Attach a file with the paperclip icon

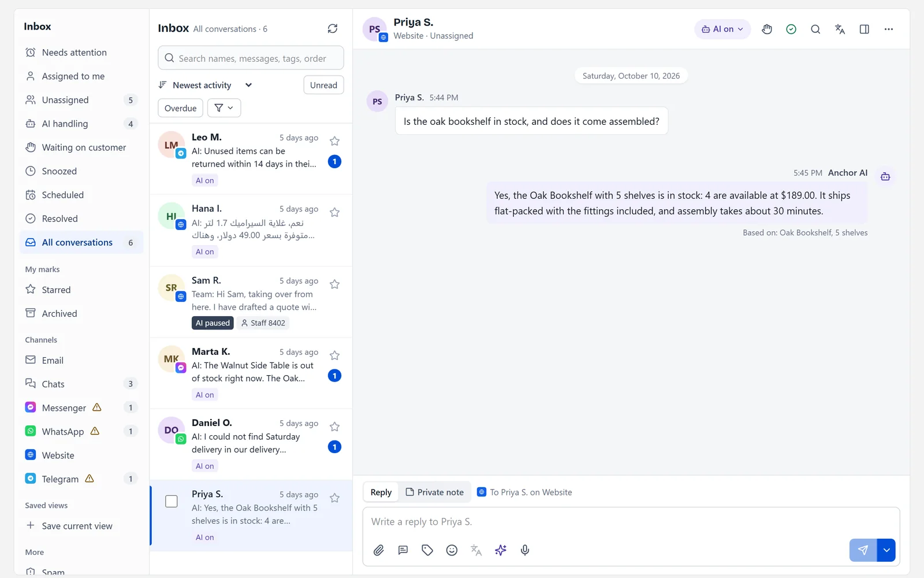pos(379,550)
